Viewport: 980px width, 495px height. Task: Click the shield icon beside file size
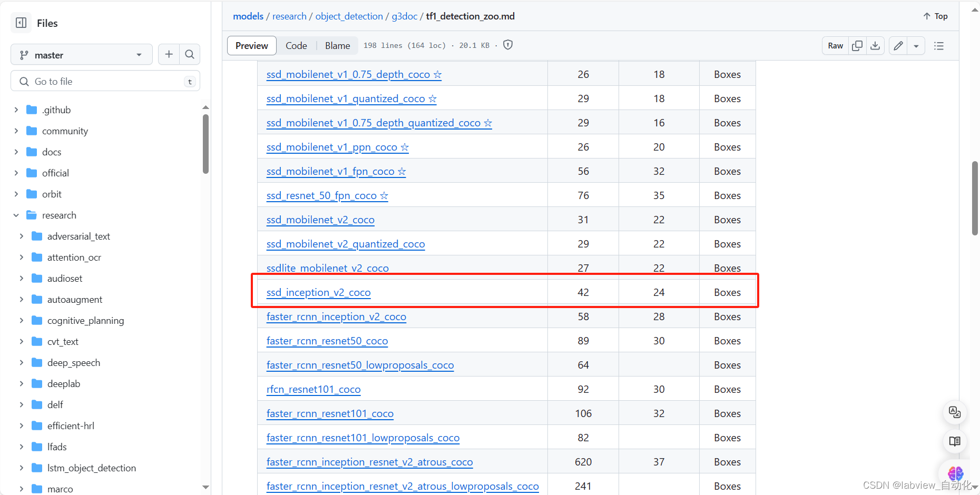tap(508, 45)
